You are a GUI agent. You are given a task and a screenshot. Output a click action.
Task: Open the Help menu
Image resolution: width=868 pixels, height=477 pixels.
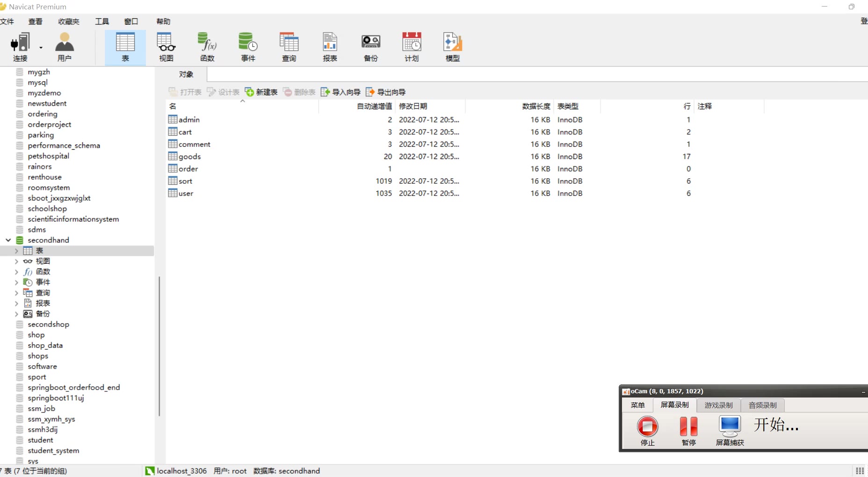coord(163,22)
